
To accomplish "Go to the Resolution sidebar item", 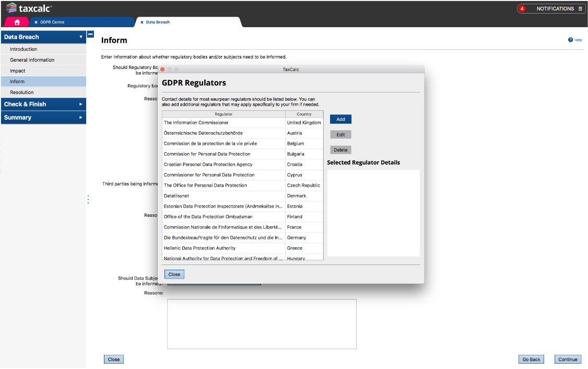I will (22, 93).
